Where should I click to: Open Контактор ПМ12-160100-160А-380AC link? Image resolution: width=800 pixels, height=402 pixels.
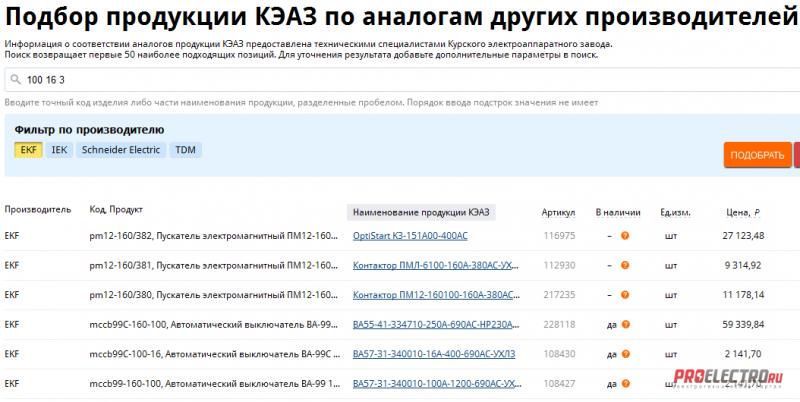pos(436,295)
